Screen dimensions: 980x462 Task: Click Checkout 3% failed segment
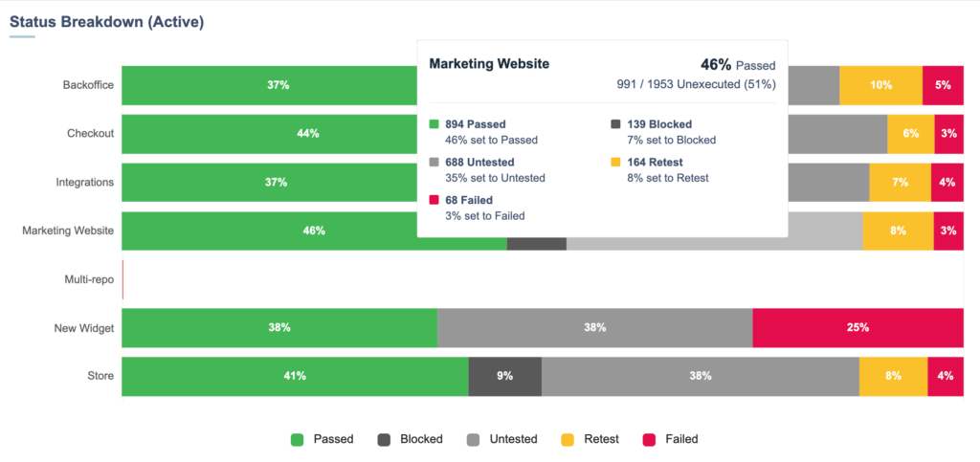[x=948, y=134]
